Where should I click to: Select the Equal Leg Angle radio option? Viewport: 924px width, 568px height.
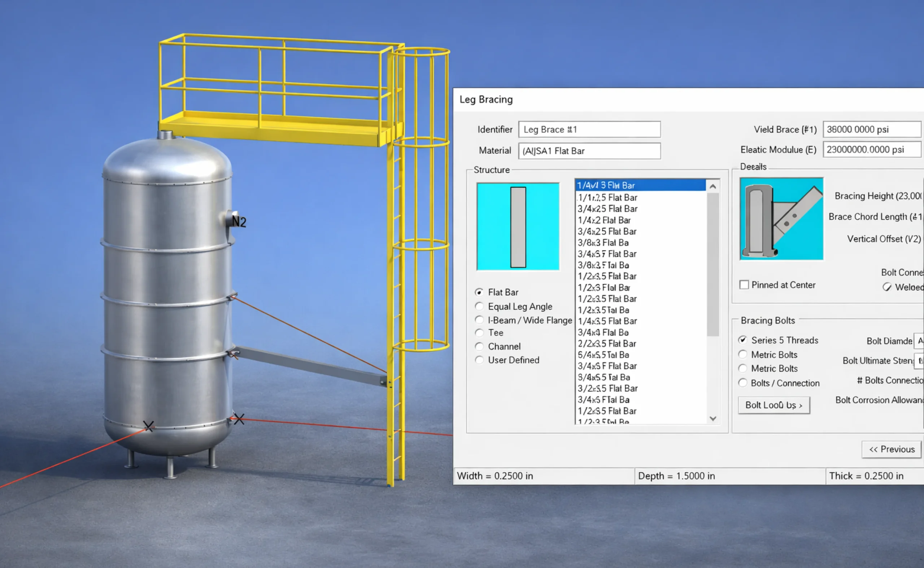[479, 307]
